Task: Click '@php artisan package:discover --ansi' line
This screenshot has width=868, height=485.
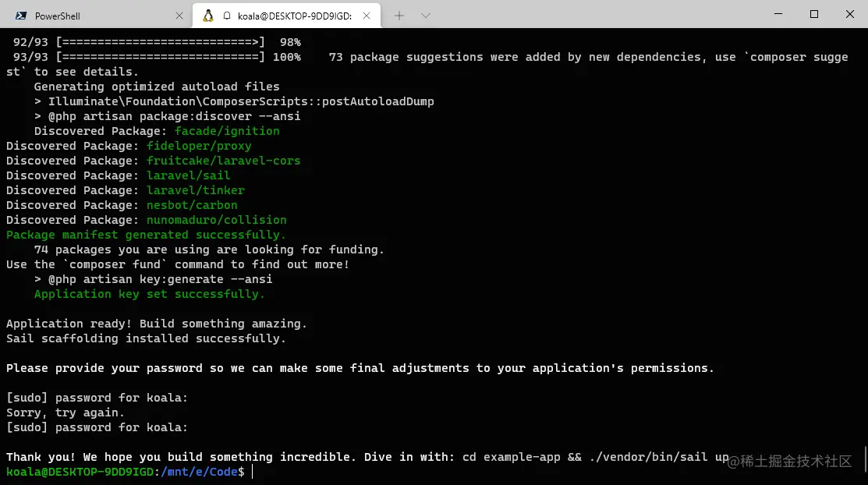Action: coord(167,116)
